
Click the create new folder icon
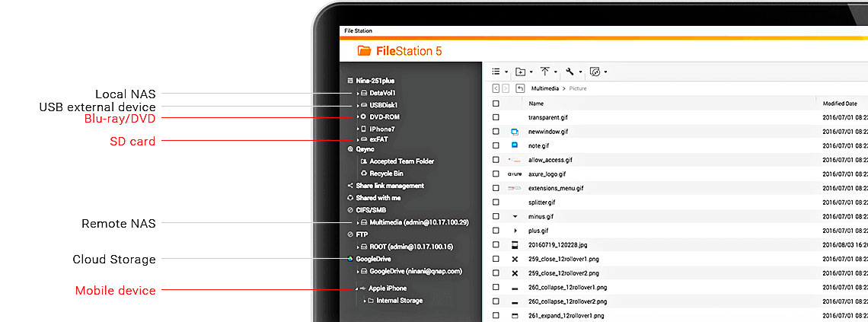520,72
